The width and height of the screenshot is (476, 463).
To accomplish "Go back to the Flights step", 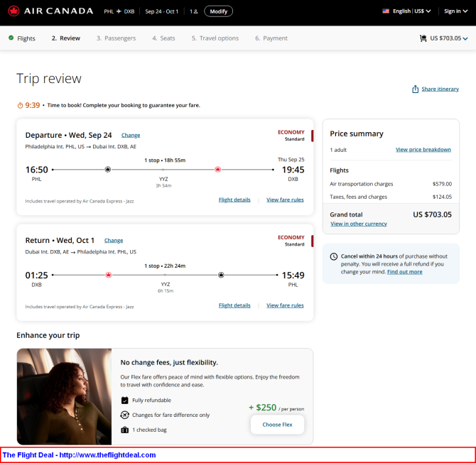I will 26,38.
